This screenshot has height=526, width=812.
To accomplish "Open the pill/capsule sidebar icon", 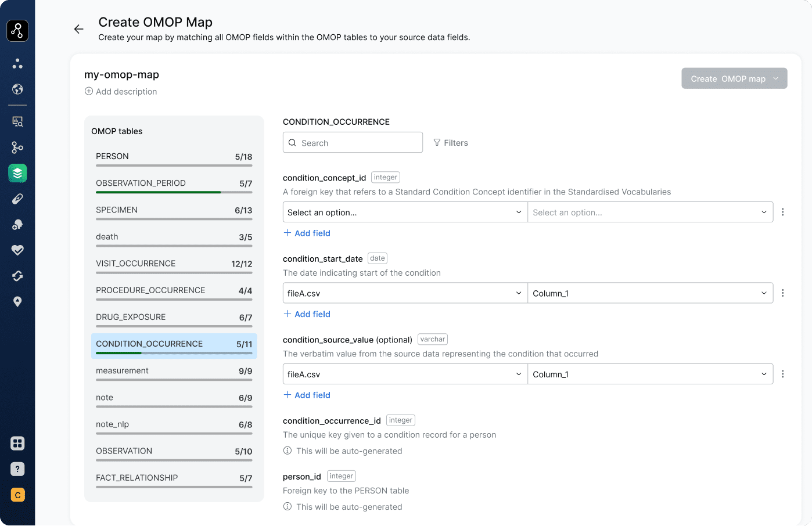I will point(17,199).
